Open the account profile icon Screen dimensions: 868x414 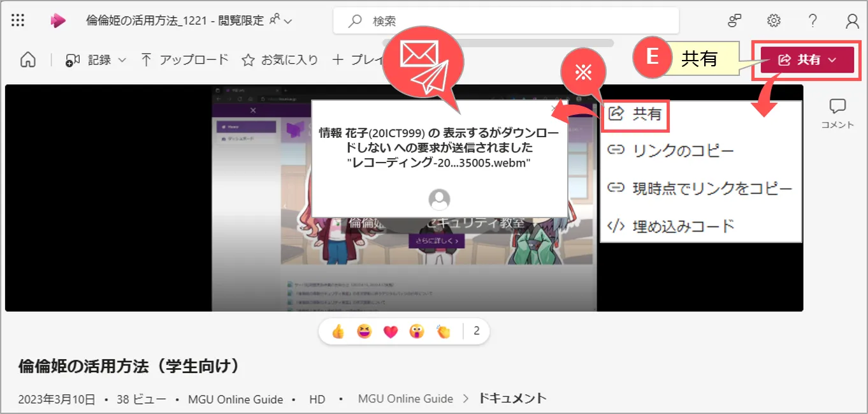852,21
